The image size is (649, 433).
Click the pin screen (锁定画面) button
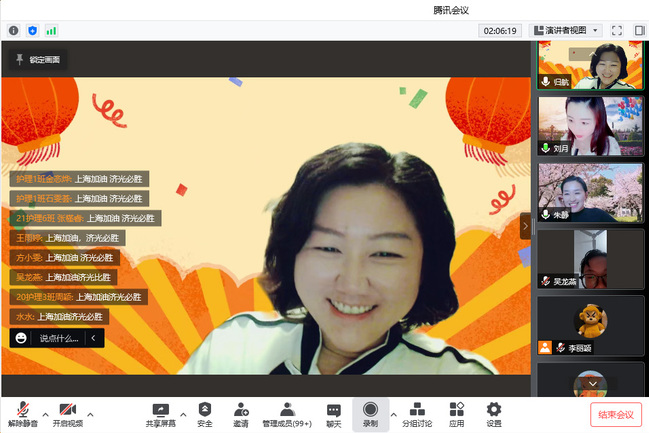(37, 60)
